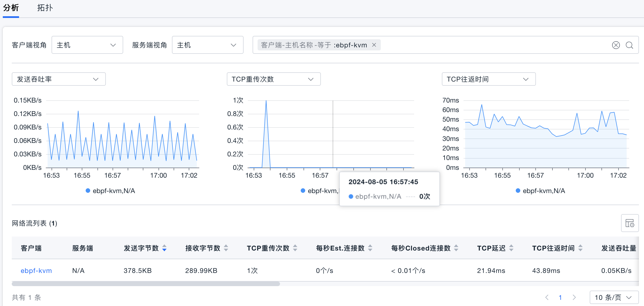Switch to 拓扑 tab
This screenshot has width=644, height=306.
tap(45, 8)
